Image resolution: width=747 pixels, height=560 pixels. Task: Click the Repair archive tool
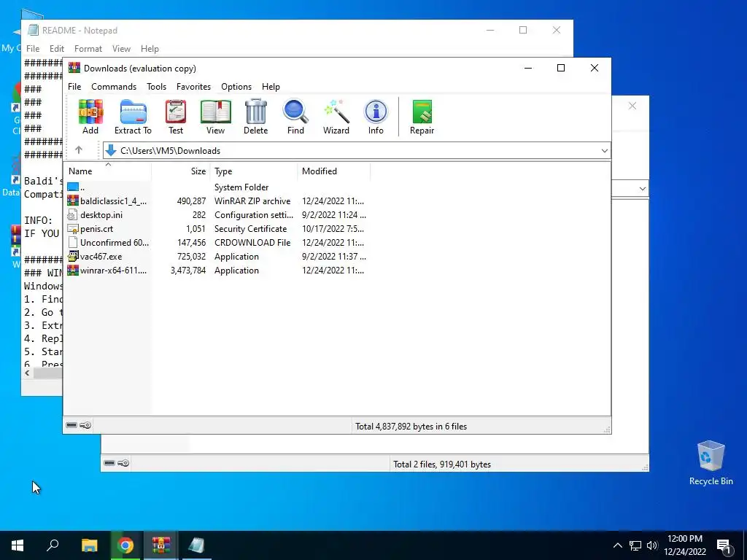pyautogui.click(x=422, y=117)
